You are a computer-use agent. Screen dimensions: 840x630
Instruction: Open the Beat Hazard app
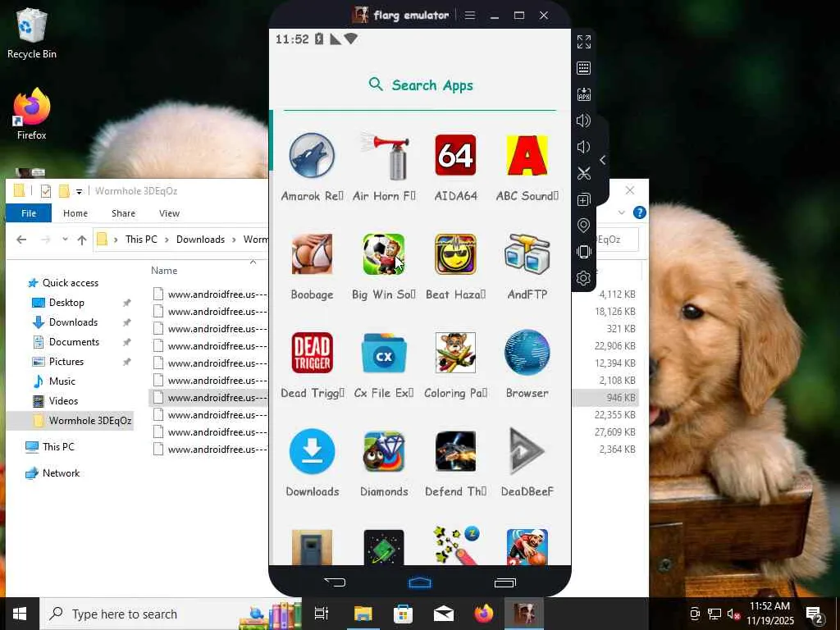455,254
